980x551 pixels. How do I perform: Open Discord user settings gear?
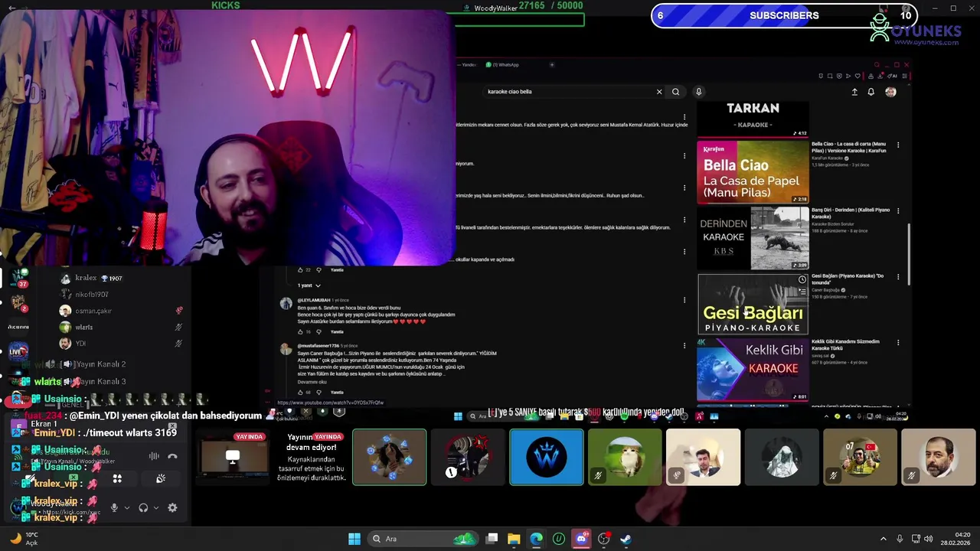(x=172, y=507)
